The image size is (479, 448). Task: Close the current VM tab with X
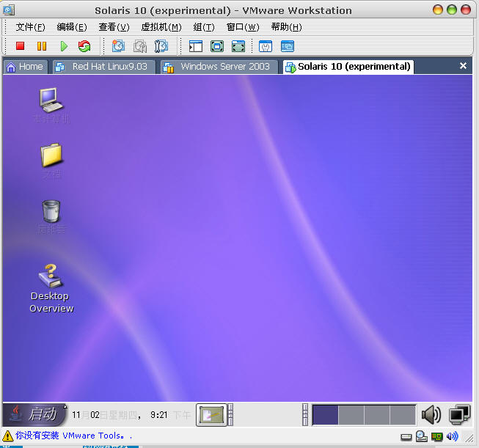[463, 66]
